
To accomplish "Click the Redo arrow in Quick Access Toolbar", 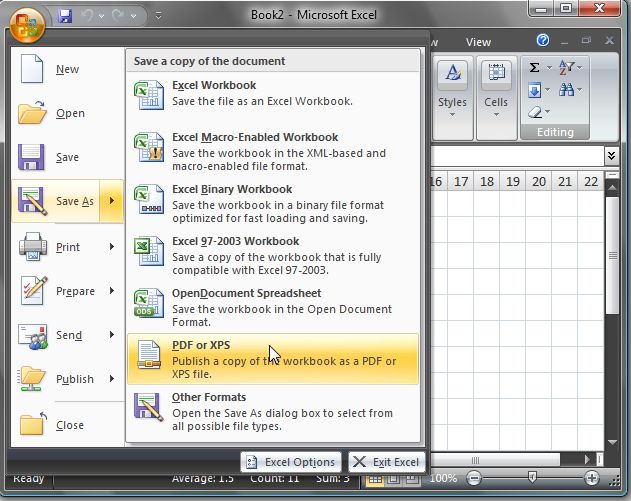I will point(118,15).
